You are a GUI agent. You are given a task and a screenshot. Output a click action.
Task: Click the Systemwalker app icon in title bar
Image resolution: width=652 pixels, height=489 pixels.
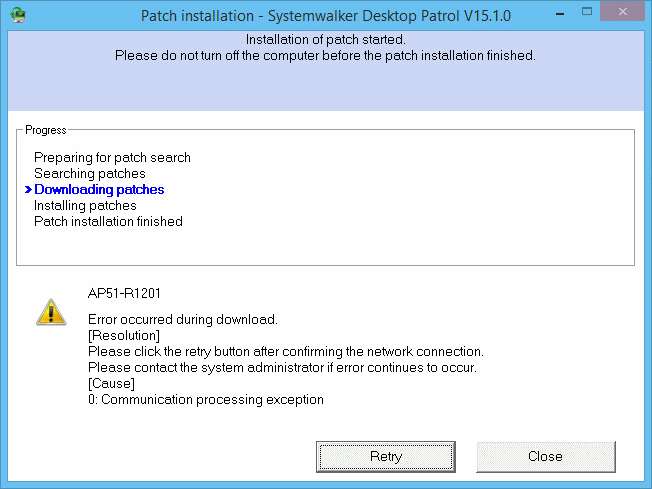click(17, 15)
